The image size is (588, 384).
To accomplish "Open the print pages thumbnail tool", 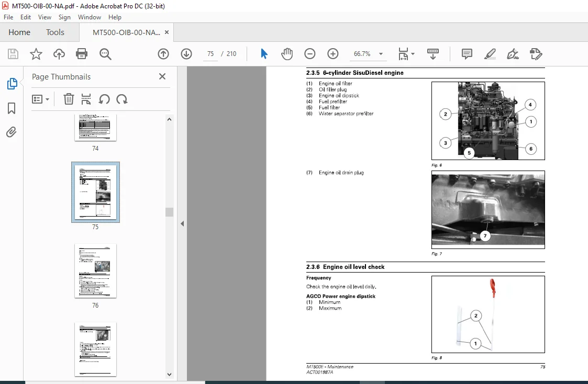I will [86, 99].
